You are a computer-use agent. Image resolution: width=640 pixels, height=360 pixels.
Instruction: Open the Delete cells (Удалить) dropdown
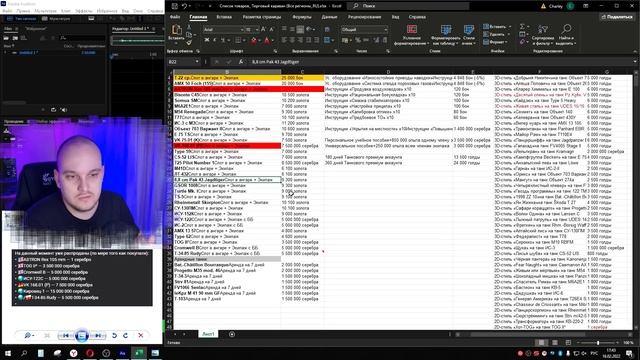(x=496, y=34)
